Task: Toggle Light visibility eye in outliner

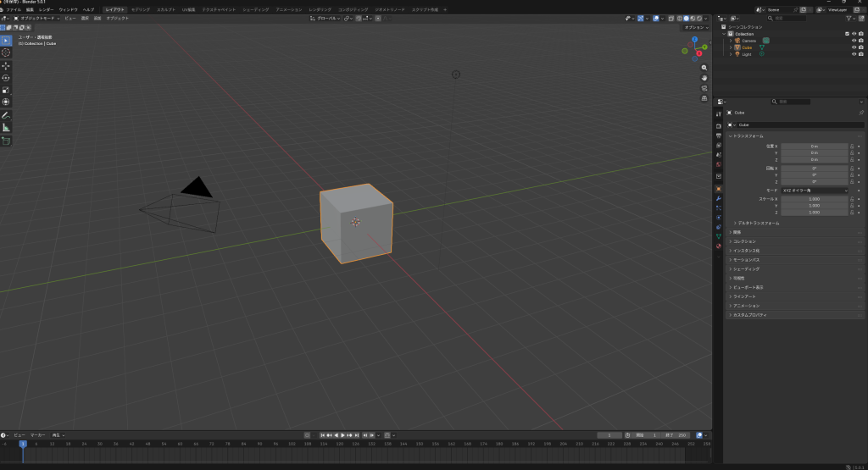Action: [854, 54]
